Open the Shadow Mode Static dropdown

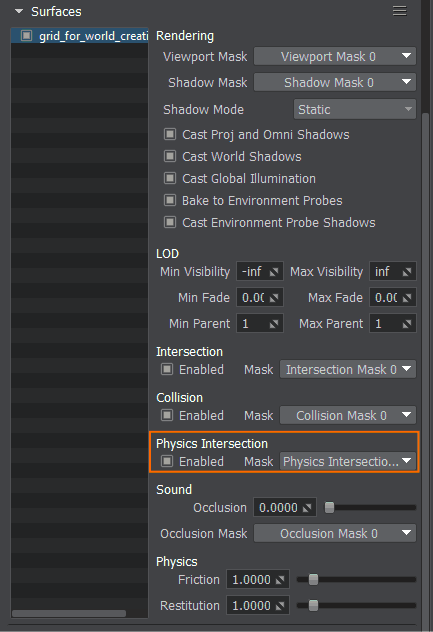click(x=355, y=109)
